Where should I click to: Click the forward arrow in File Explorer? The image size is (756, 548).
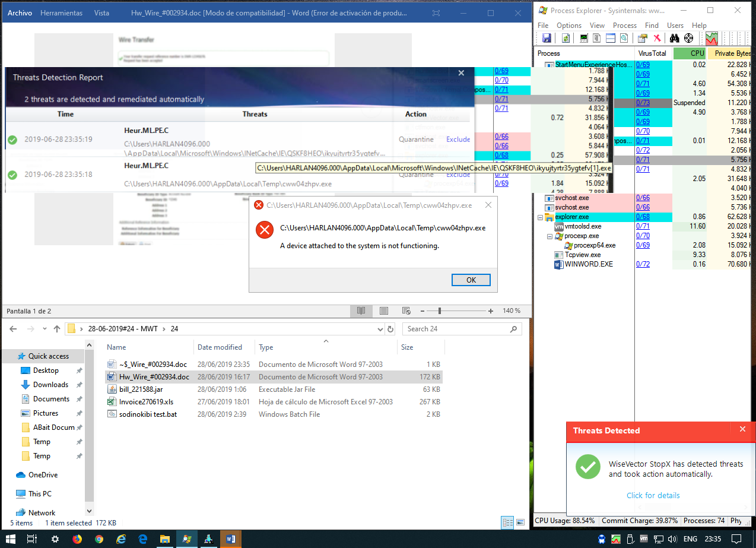pos(30,329)
